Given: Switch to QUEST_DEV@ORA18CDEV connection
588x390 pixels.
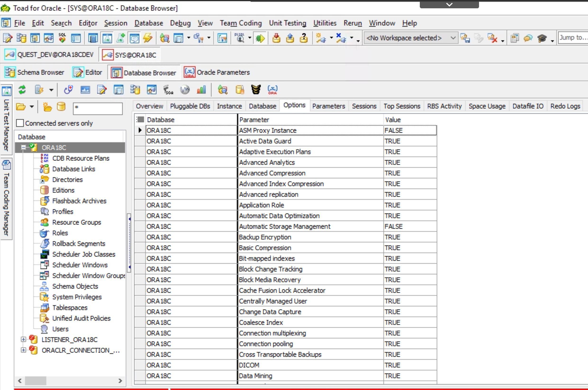Looking at the screenshot, I should pyautogui.click(x=49, y=55).
